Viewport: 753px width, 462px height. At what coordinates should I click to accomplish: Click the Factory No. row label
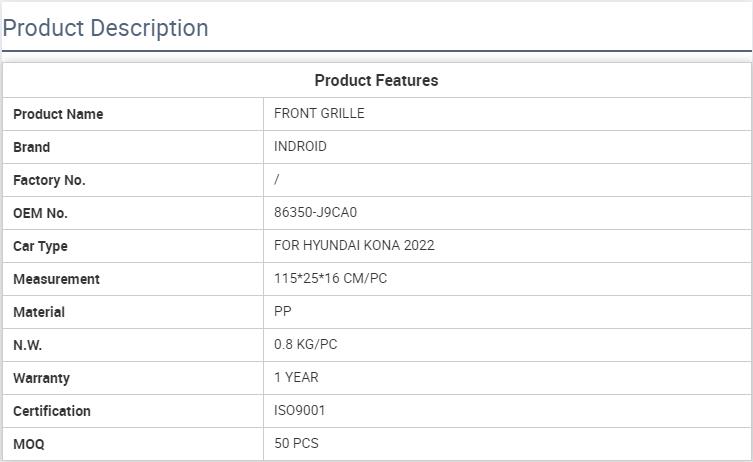(x=49, y=180)
